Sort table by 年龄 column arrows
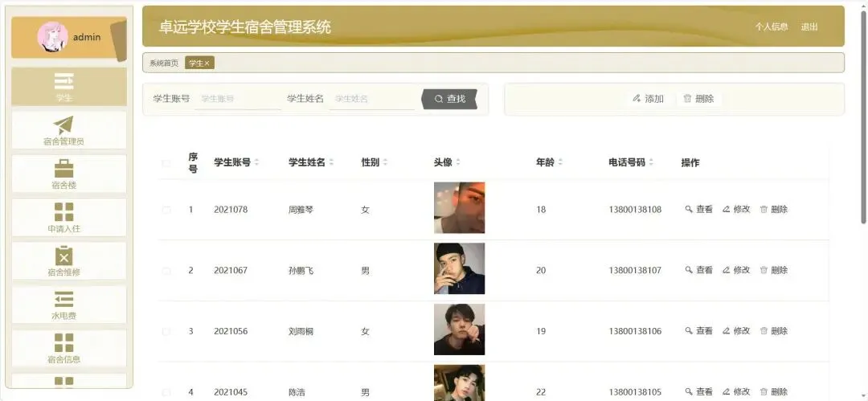 coord(560,163)
